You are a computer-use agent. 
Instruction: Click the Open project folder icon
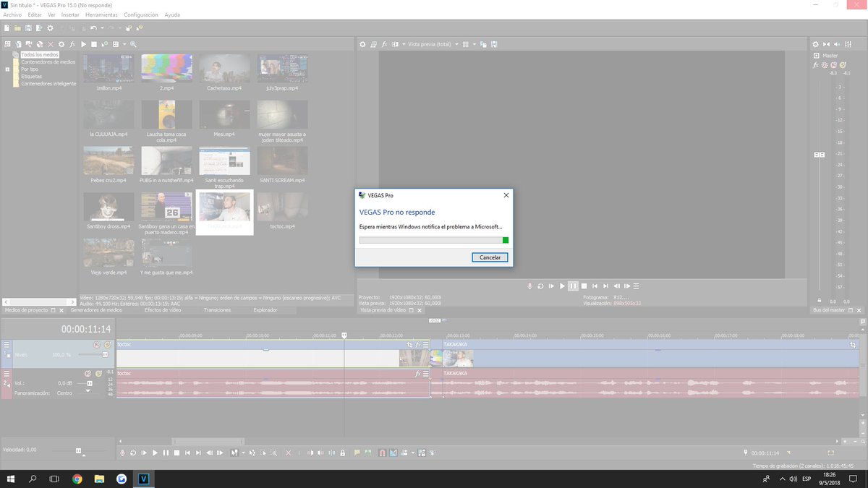[x=17, y=28]
